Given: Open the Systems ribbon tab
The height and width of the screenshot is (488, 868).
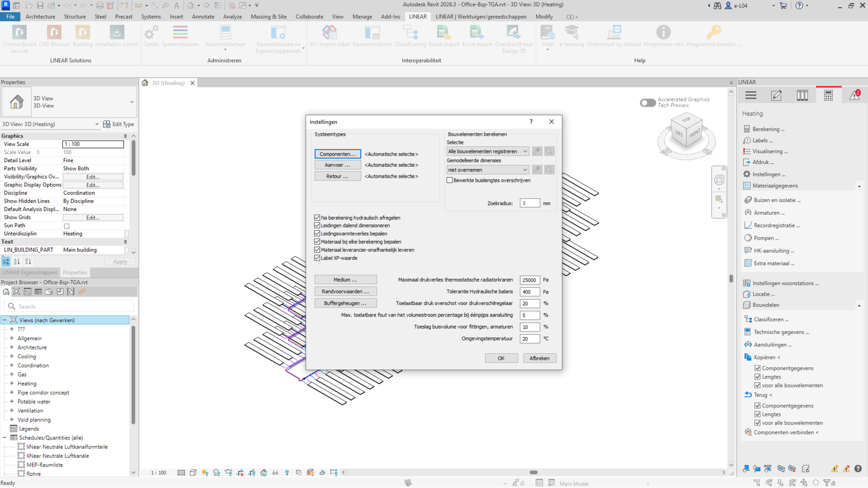Looking at the screenshot, I should [x=151, y=17].
